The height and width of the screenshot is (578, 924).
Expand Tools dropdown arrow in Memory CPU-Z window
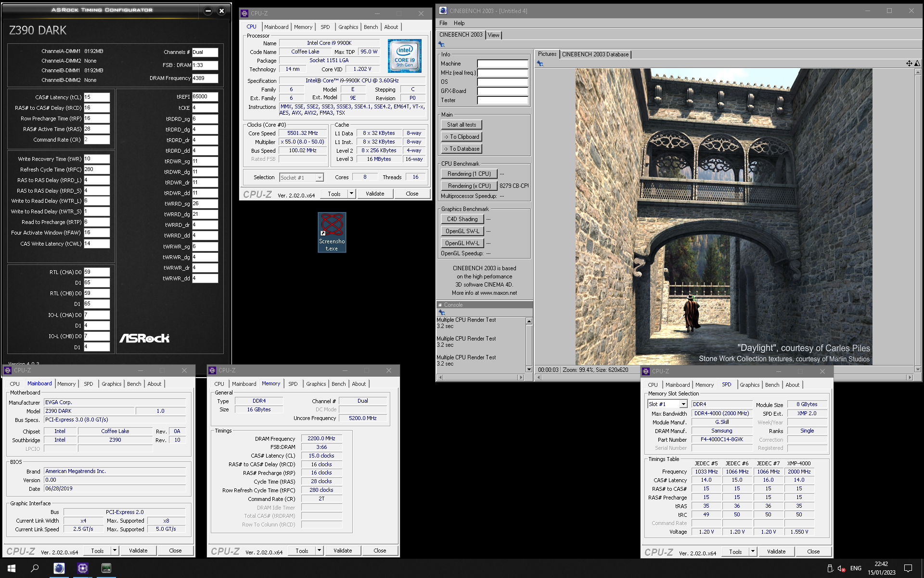pyautogui.click(x=319, y=551)
